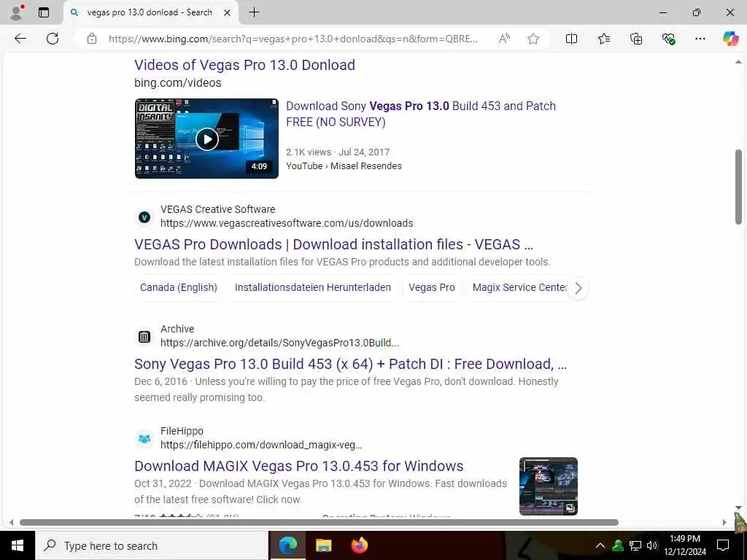Open Sony Vegas Pro 13.0 Build 453 Archive result
The width and height of the screenshot is (747, 560).
click(x=351, y=364)
